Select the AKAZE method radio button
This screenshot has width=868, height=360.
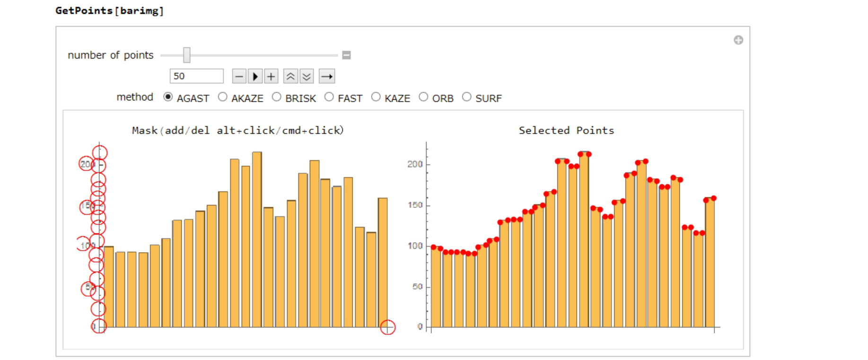pyautogui.click(x=223, y=97)
